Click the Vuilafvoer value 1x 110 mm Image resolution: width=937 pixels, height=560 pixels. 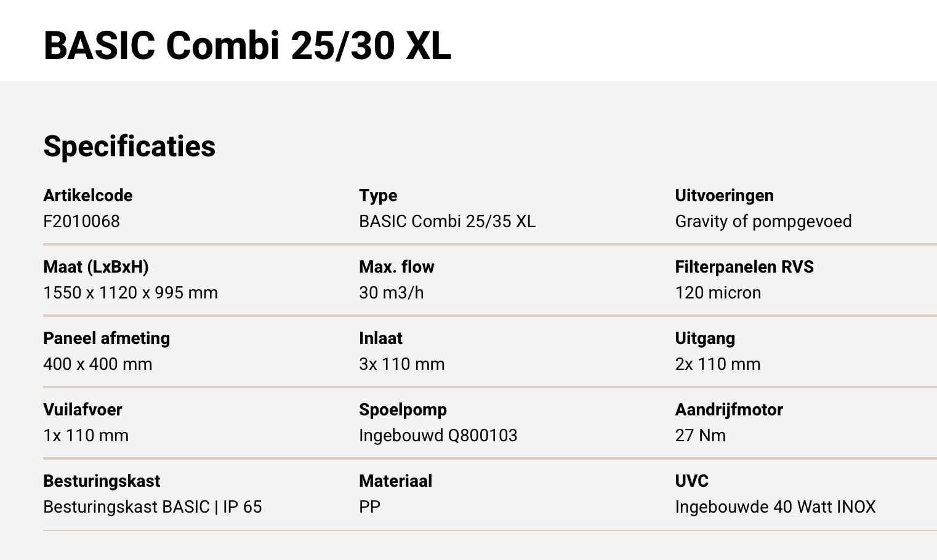pyautogui.click(x=86, y=436)
